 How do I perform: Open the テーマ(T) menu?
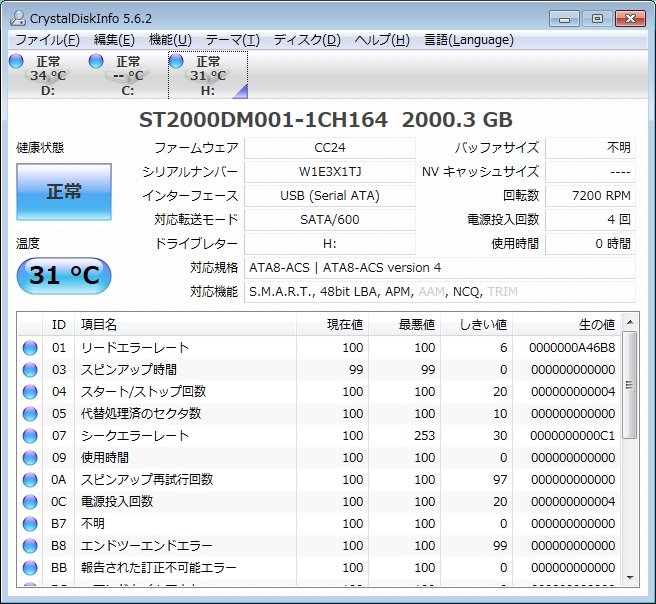coord(233,40)
